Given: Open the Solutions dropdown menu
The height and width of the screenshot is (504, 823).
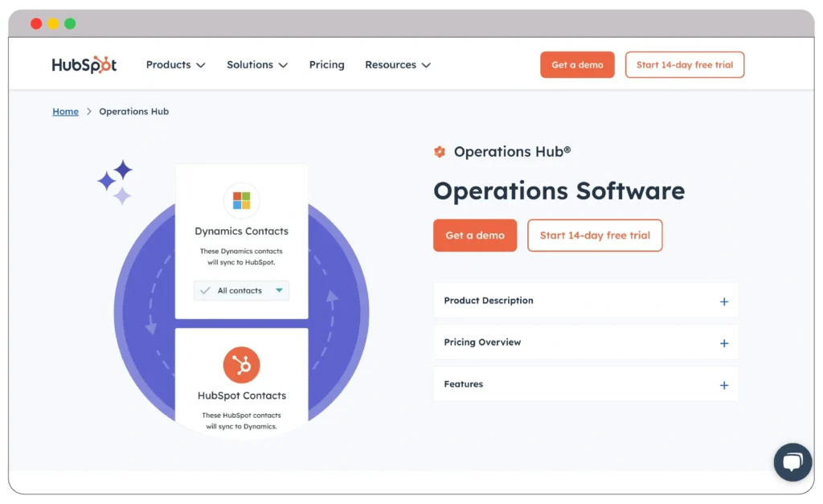Looking at the screenshot, I should coord(257,64).
